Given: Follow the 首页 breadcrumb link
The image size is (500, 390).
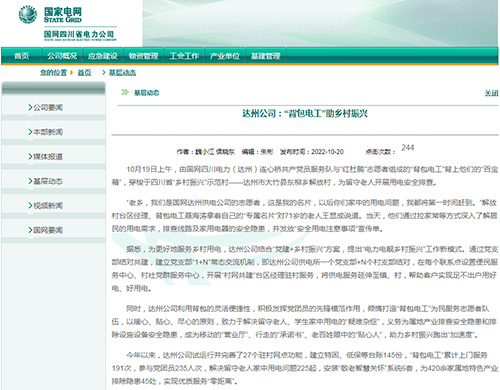Looking at the screenshot, I should coord(84,72).
